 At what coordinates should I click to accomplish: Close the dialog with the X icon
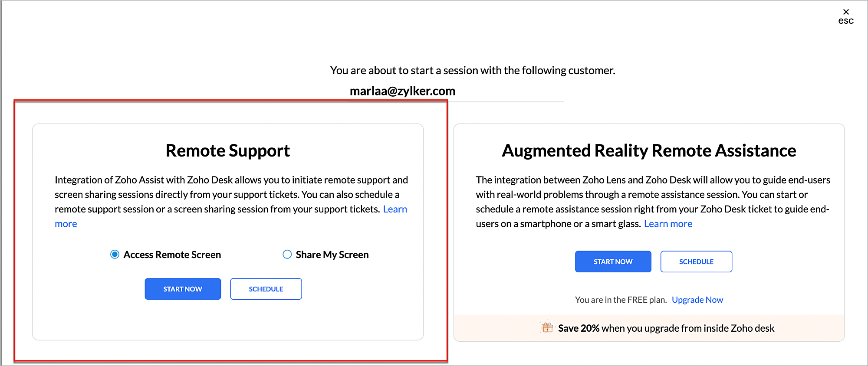click(x=846, y=12)
